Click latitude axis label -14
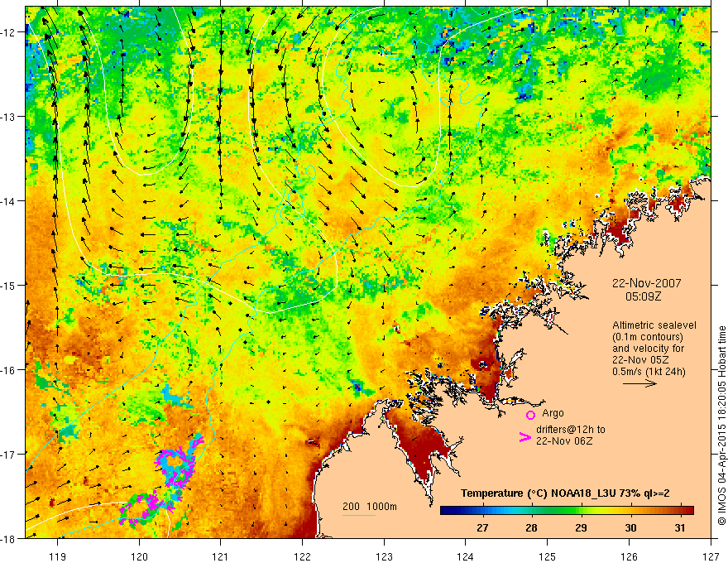The height and width of the screenshot is (563, 728). [x=8, y=201]
